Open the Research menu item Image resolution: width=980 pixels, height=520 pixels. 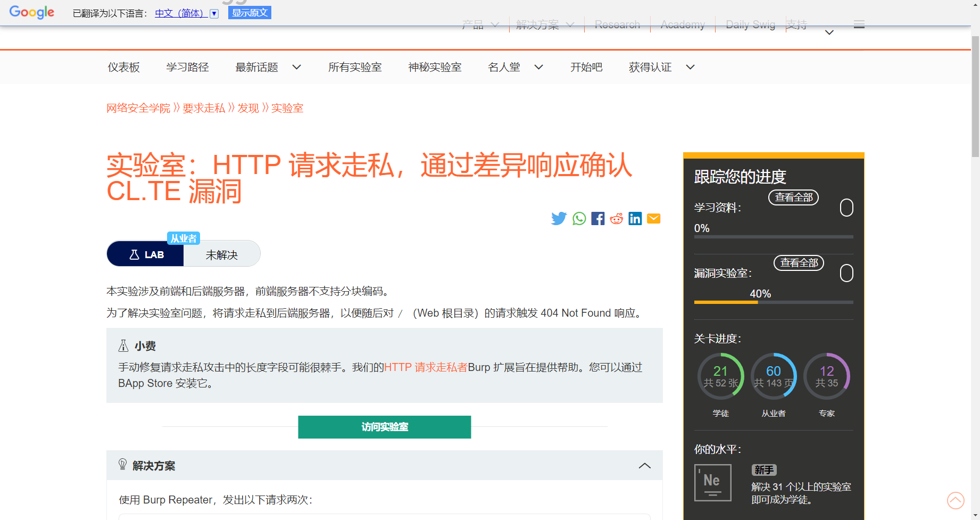[x=617, y=24]
